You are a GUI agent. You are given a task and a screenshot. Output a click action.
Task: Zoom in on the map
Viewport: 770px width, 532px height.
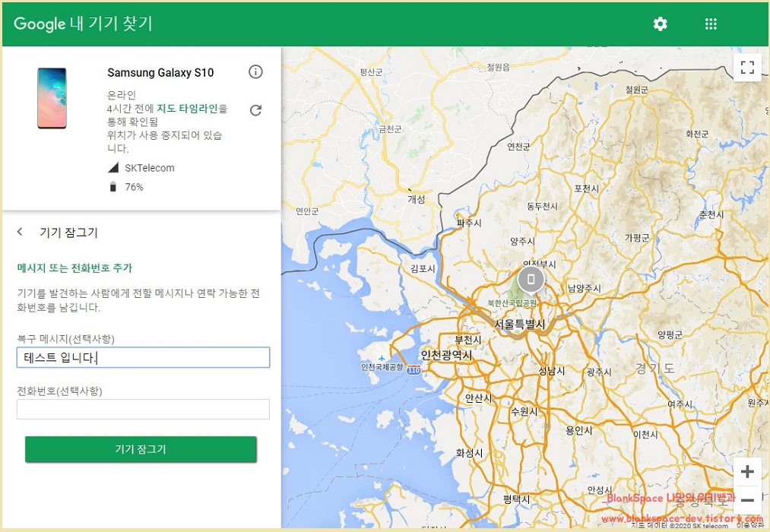(747, 472)
